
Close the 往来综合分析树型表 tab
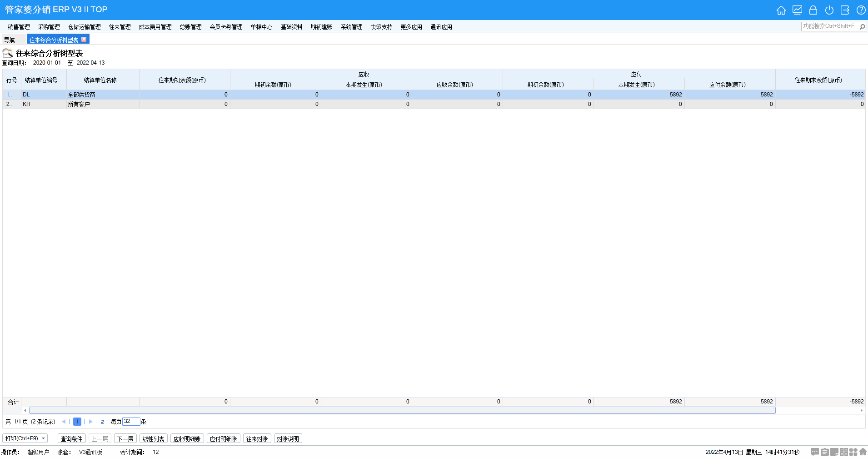click(x=84, y=40)
